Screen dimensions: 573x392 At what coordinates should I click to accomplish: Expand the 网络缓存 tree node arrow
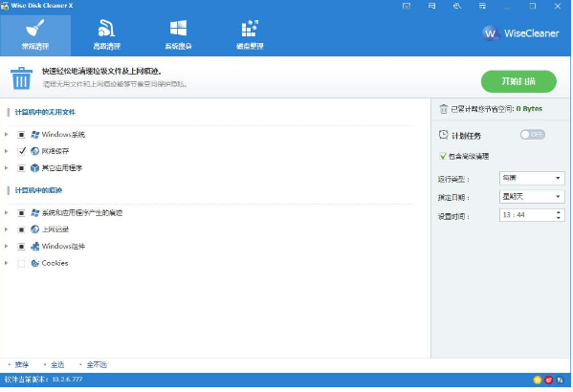[x=6, y=151]
